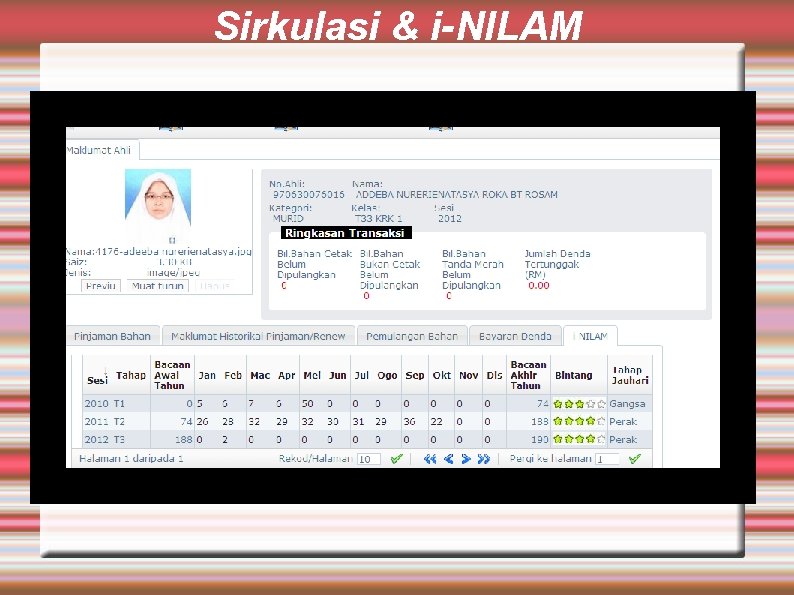Go to the previous page arrow

(x=448, y=459)
